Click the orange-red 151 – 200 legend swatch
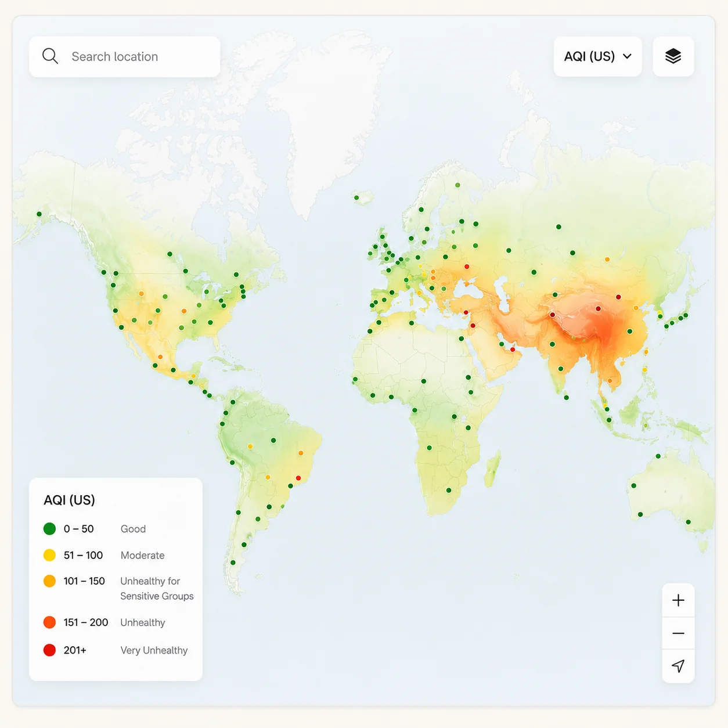 (x=50, y=622)
